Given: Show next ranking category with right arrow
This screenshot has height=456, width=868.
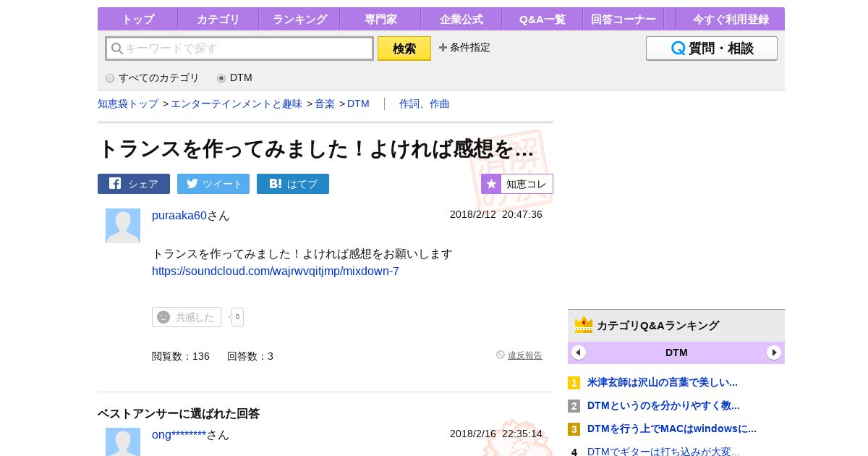Looking at the screenshot, I should point(774,352).
